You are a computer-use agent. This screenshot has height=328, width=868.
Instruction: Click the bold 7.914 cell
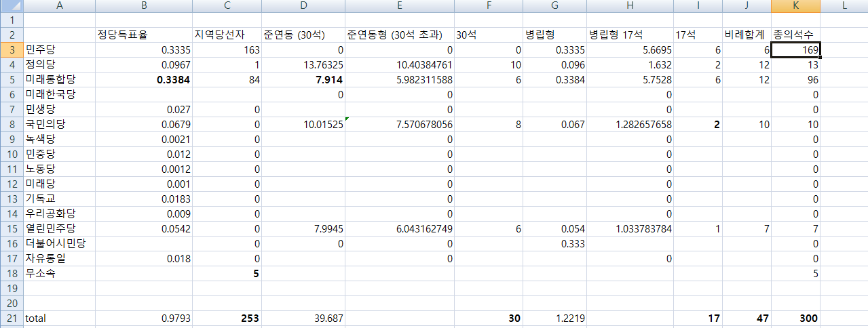pyautogui.click(x=303, y=80)
